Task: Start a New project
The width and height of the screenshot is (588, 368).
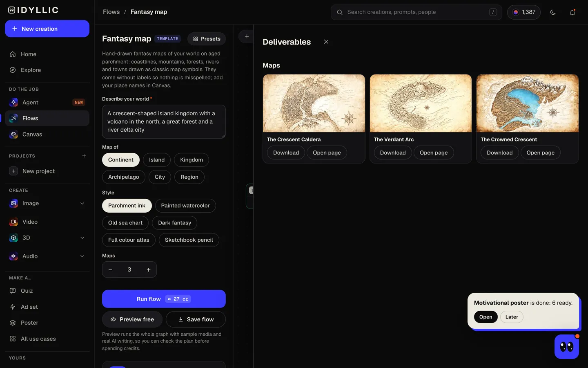Action: 47,171
